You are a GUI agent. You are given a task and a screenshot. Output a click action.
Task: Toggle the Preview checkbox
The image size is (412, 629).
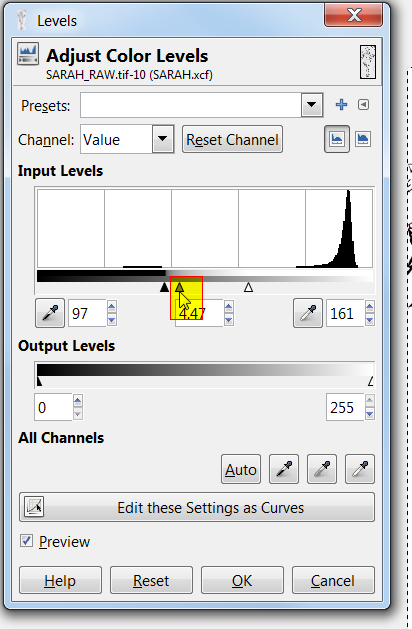(26, 541)
